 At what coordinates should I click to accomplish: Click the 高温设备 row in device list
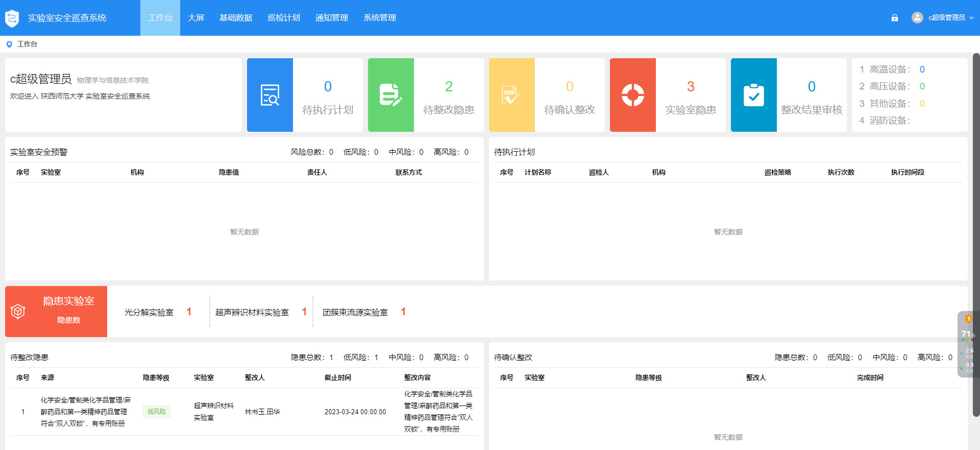[x=892, y=69]
